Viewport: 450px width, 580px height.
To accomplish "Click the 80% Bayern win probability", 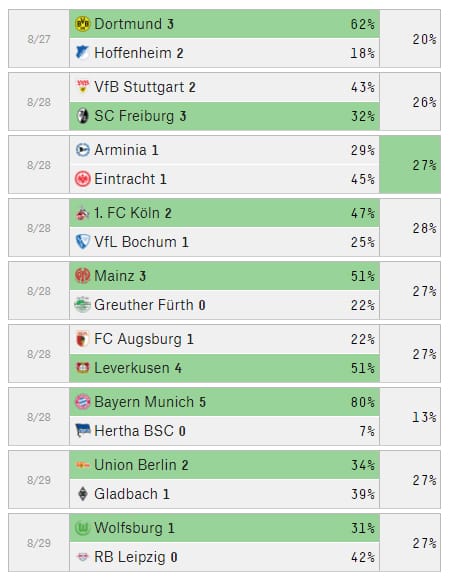I will click(x=363, y=402).
